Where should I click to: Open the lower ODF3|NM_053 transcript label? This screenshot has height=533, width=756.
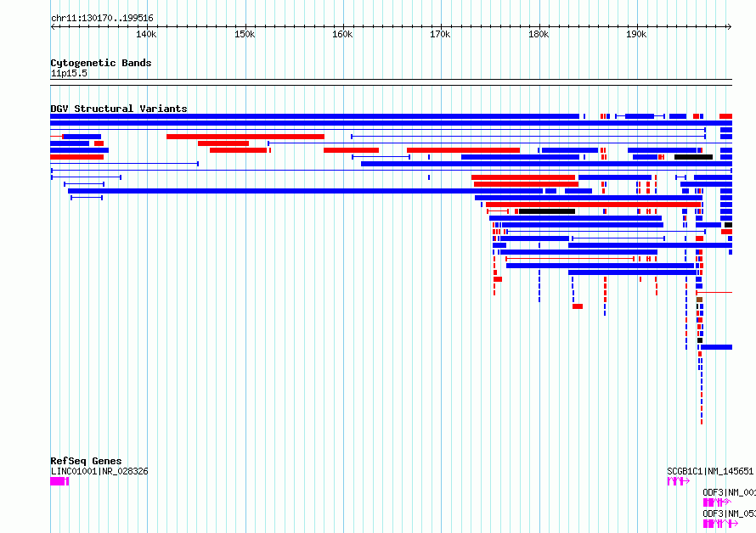(x=729, y=513)
